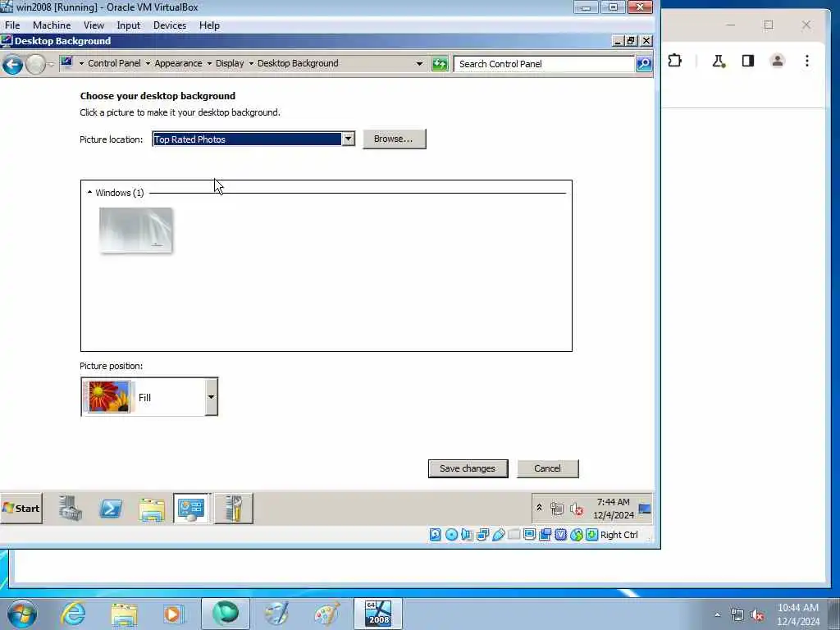Click VirtualBox optical disk indicator

[x=451, y=535]
